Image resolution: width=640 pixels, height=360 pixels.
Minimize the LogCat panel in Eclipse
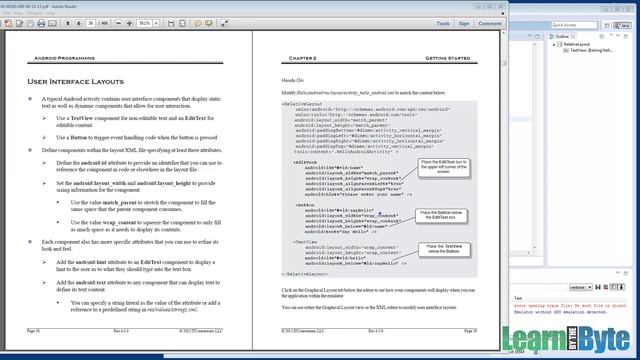coord(618,273)
